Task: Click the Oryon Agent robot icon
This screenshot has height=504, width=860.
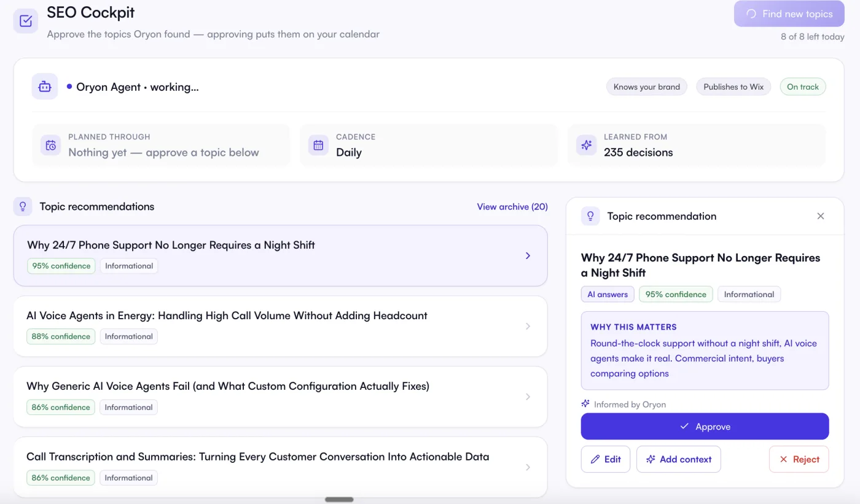Action: tap(45, 87)
